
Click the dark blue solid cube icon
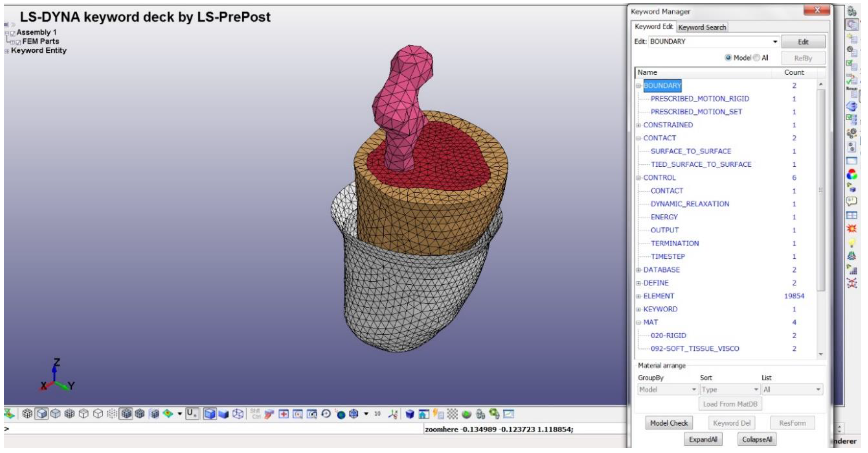pos(409,414)
